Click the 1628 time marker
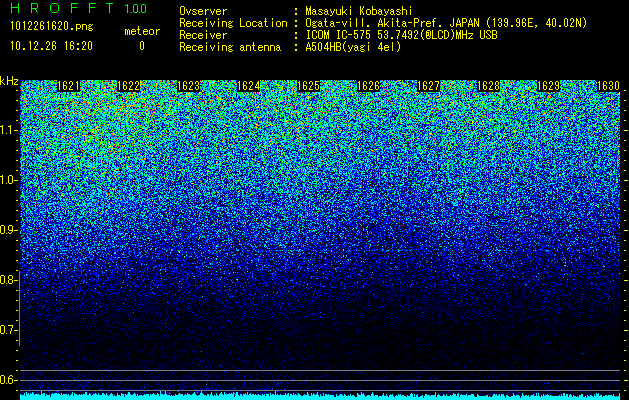Viewport: 629px width, 400px height. point(489,86)
